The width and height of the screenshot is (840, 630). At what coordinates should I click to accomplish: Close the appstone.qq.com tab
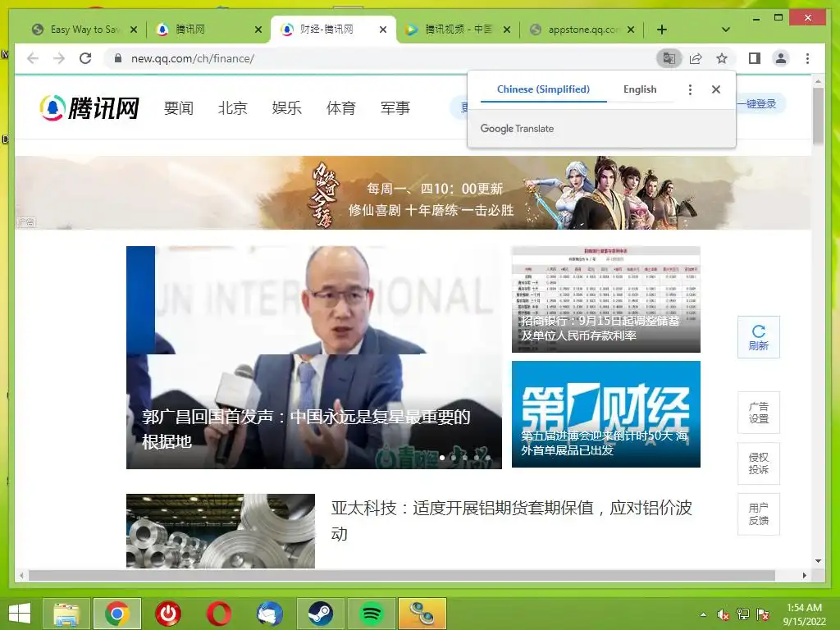coord(631,30)
